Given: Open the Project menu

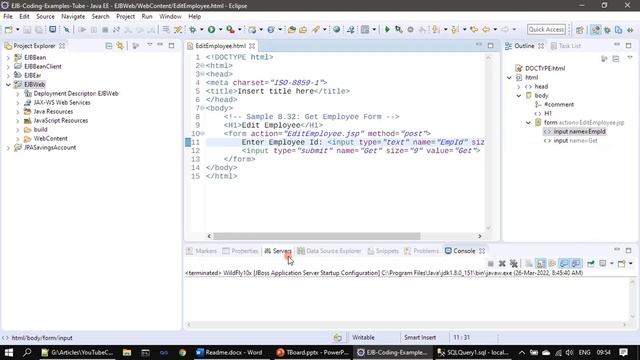Looking at the screenshot, I should pyautogui.click(x=125, y=16).
